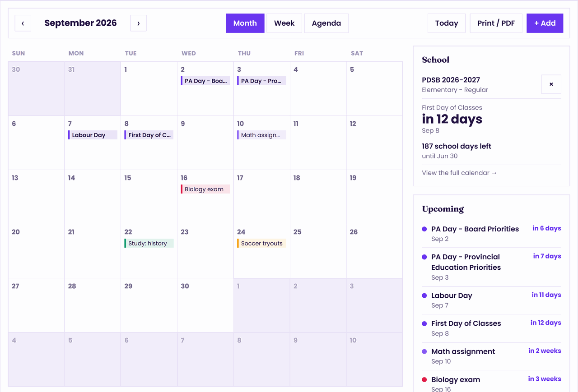This screenshot has width=578, height=392.
Task: Click the 'Elementary - Regular' subtitle
Action: (455, 90)
